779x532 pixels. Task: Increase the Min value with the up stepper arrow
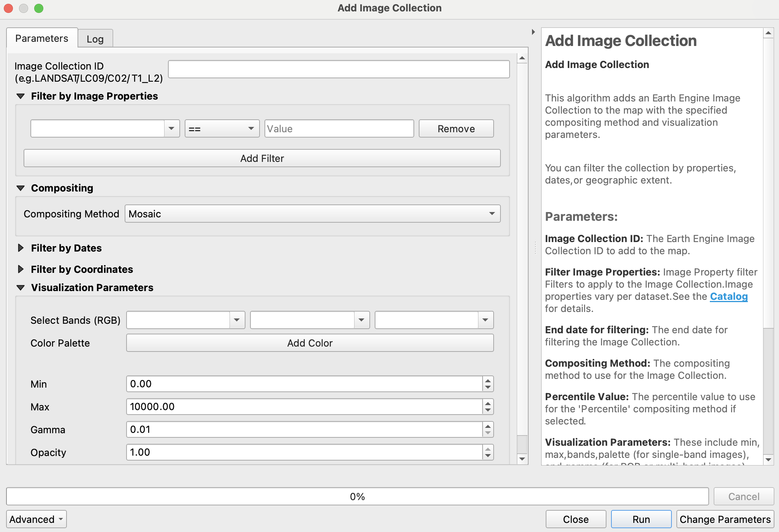(x=488, y=380)
